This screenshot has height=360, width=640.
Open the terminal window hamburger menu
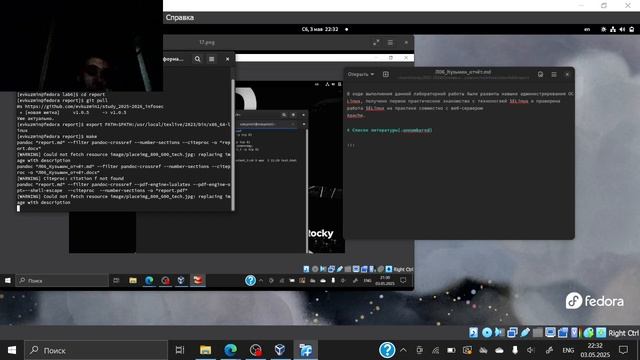211,59
